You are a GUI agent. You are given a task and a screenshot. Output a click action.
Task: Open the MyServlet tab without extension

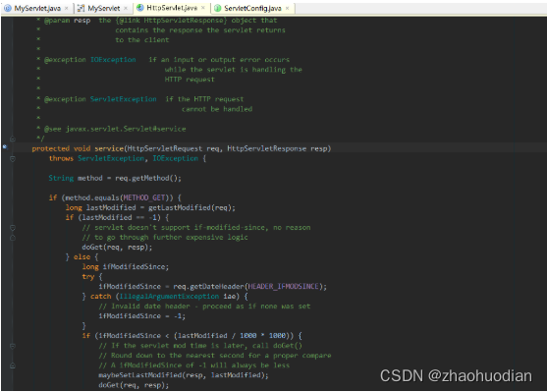[x=103, y=8]
